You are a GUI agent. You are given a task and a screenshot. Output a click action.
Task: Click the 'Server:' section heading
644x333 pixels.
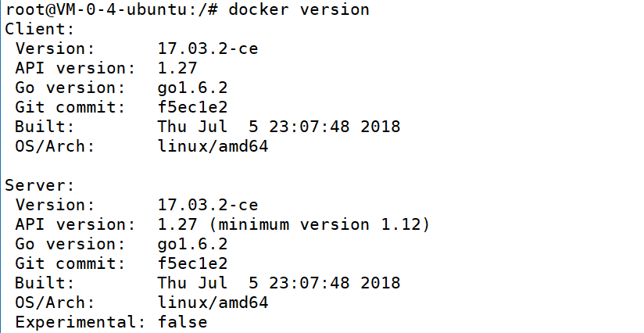point(39,185)
